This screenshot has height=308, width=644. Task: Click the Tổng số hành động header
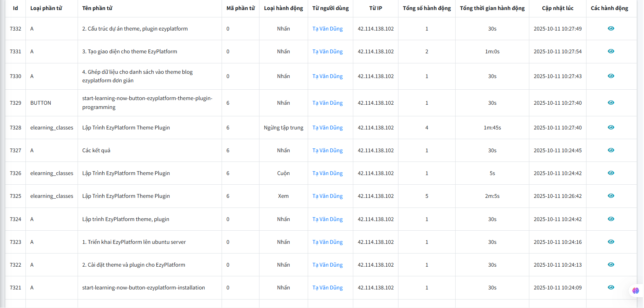point(427,8)
